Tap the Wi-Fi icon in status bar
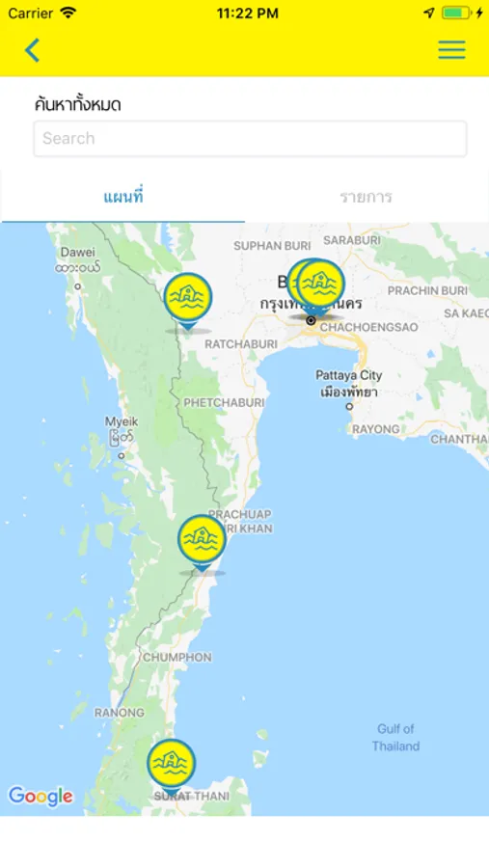 point(68,13)
